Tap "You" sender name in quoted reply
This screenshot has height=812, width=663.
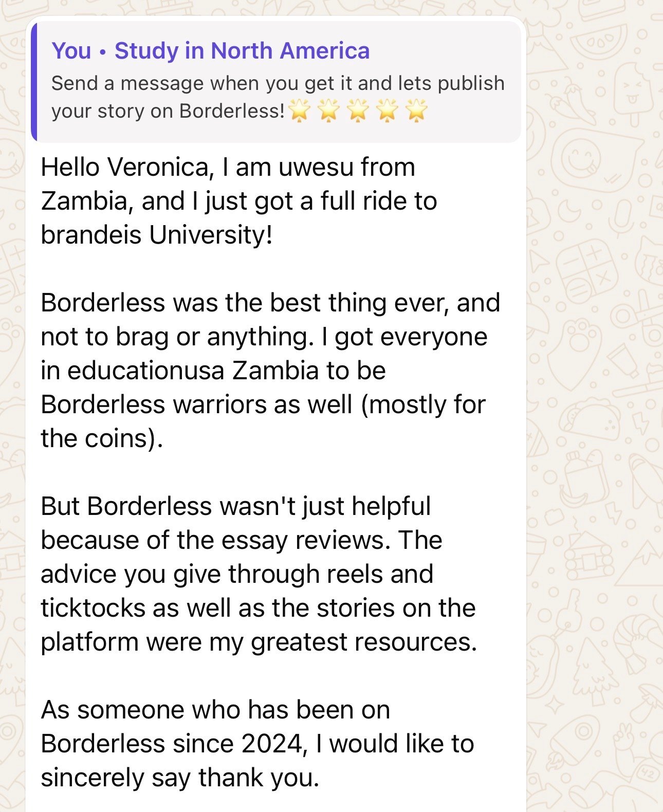coord(71,51)
